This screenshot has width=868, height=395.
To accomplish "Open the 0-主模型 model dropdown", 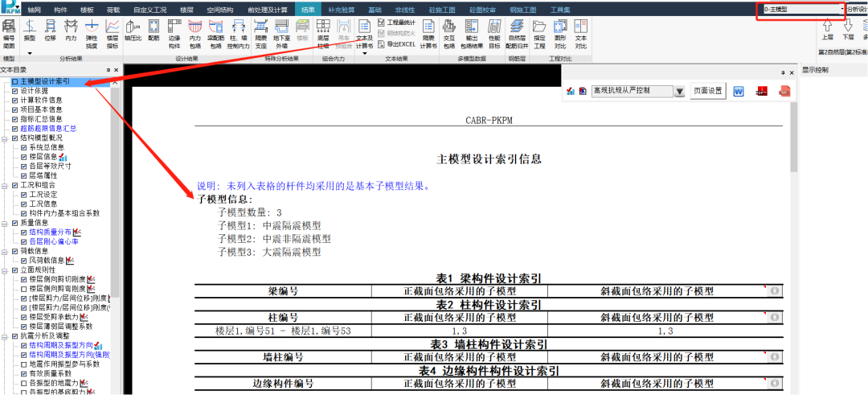I will coord(804,10).
